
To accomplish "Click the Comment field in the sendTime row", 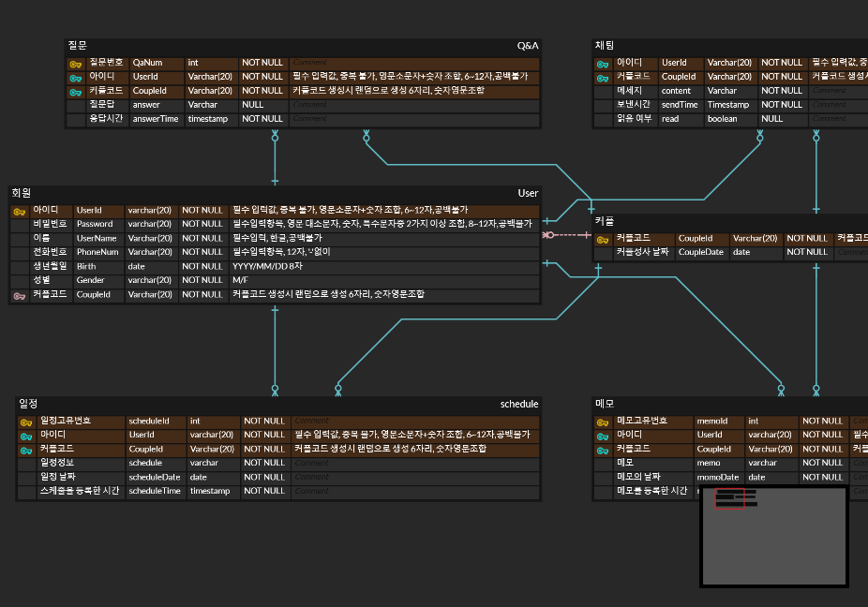I will pos(839,105).
